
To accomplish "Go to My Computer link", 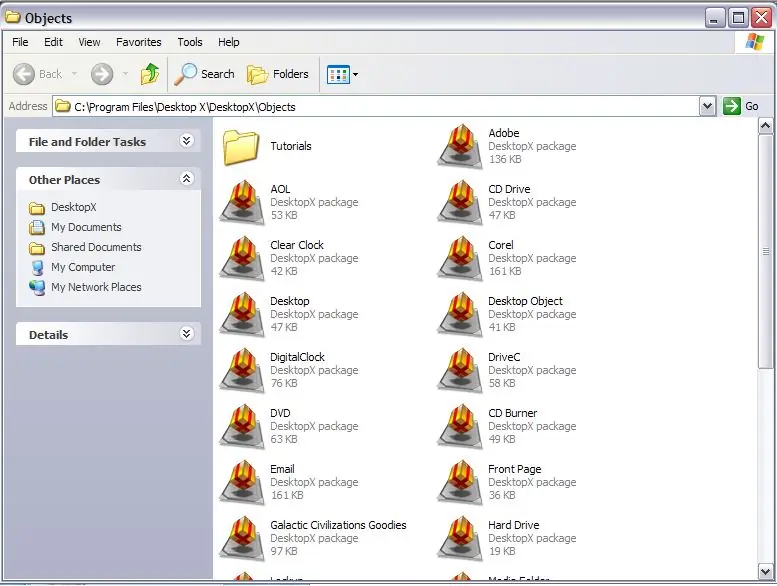I will [x=83, y=267].
